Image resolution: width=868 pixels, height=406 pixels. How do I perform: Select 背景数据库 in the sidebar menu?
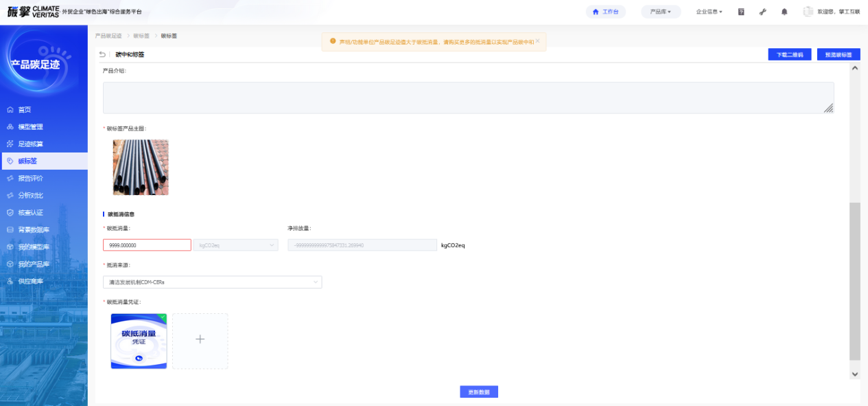coord(33,230)
